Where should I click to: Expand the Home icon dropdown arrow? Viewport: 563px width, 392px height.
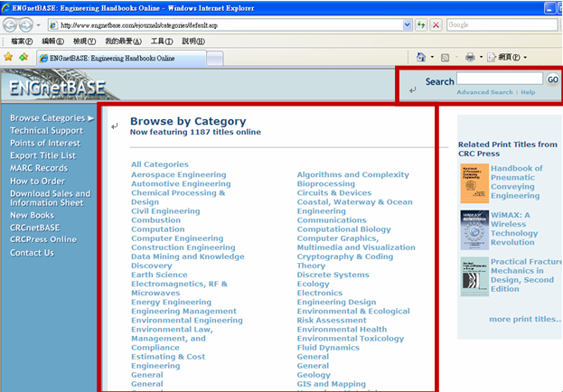point(432,57)
